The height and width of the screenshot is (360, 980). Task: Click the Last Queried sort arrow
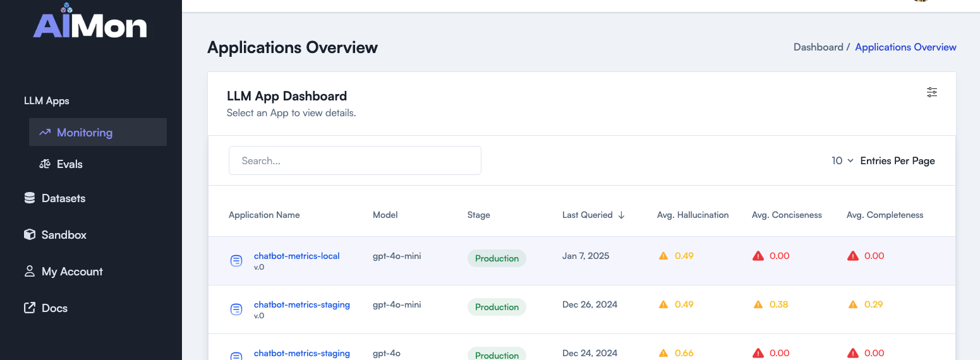pyautogui.click(x=621, y=215)
